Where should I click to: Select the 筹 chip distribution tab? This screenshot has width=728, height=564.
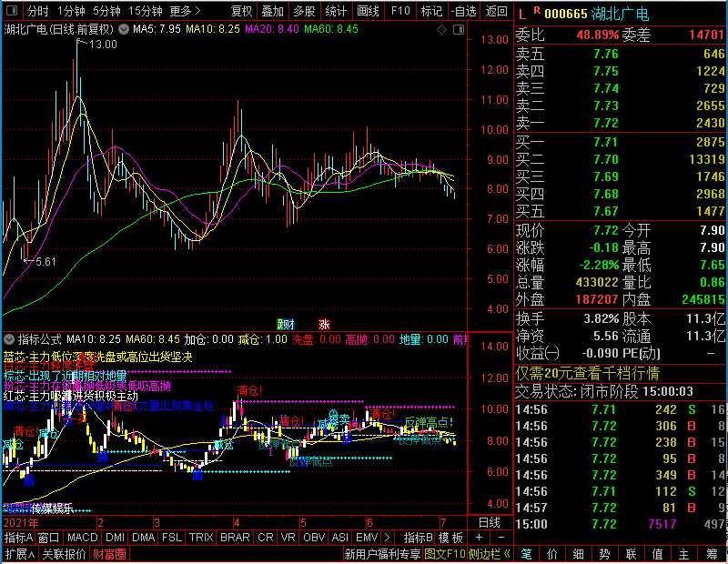tap(712, 554)
